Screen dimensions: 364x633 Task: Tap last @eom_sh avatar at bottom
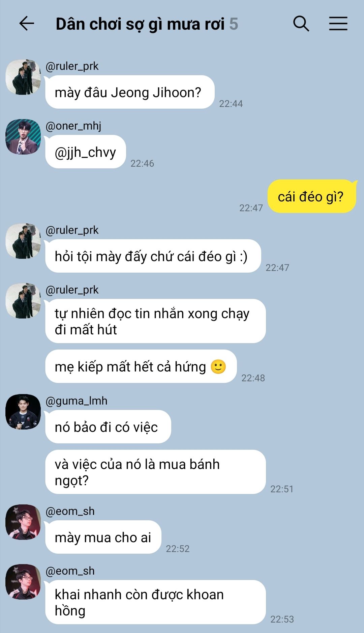point(23,582)
